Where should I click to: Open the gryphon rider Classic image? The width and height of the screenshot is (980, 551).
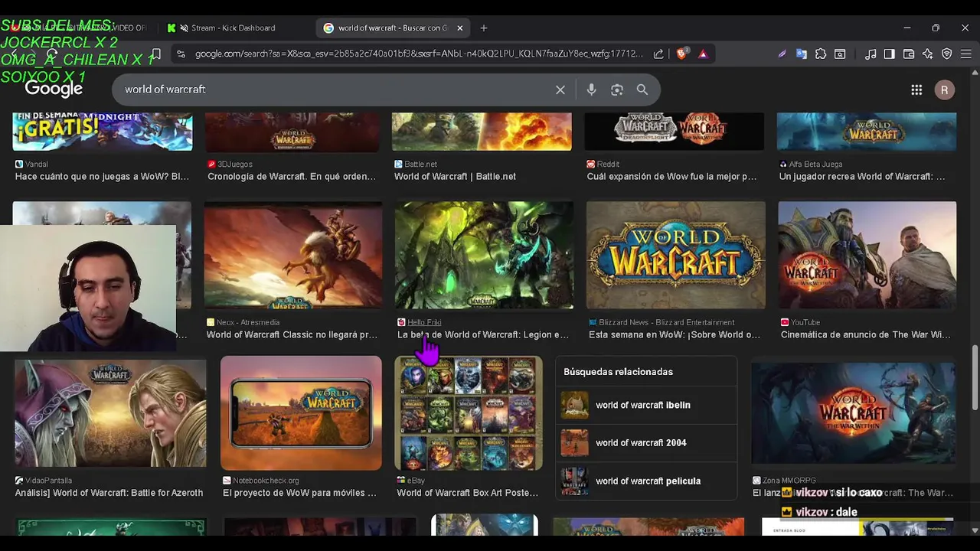[293, 255]
